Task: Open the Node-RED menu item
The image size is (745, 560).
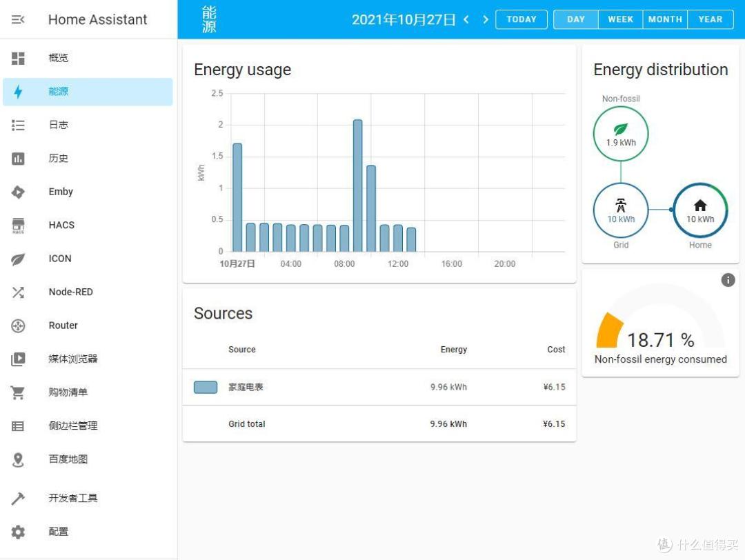Action: click(x=88, y=292)
